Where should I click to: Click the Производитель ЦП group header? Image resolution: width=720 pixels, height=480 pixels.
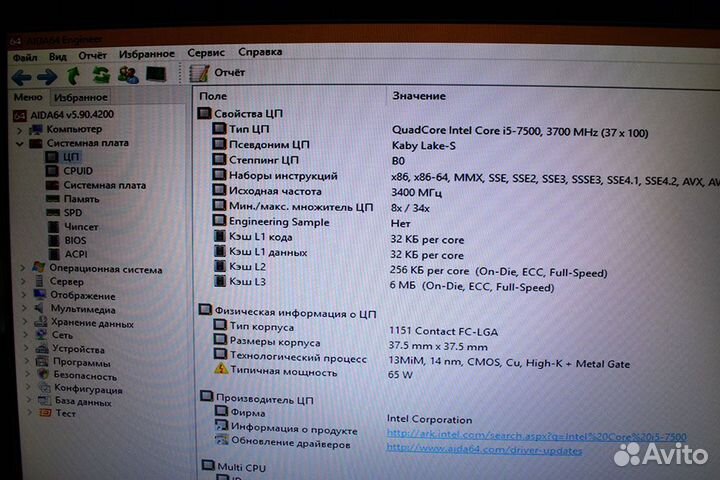tap(257, 399)
